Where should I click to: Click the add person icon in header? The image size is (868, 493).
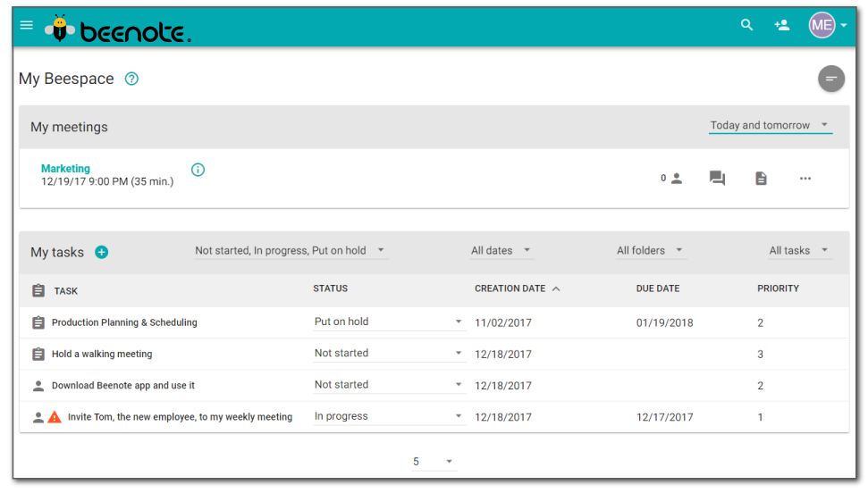pos(782,25)
